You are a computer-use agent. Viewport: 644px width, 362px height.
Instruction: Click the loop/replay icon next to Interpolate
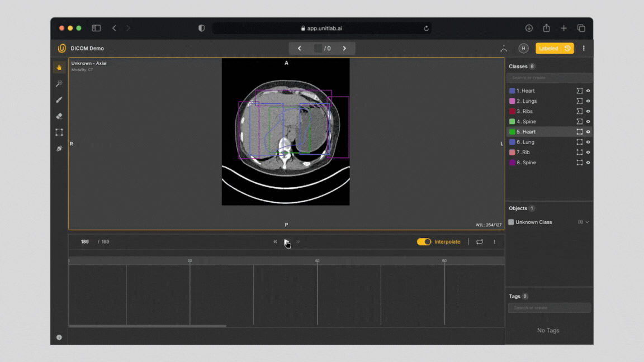point(480,241)
